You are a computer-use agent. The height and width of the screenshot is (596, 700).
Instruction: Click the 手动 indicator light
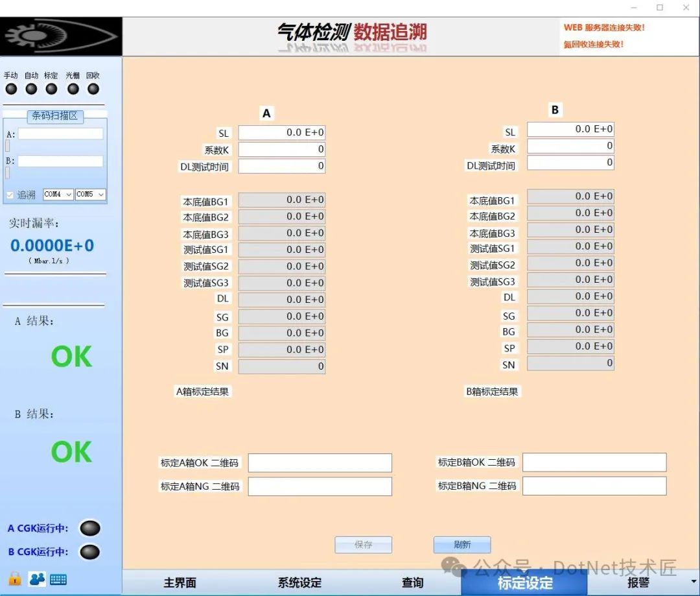(x=11, y=89)
